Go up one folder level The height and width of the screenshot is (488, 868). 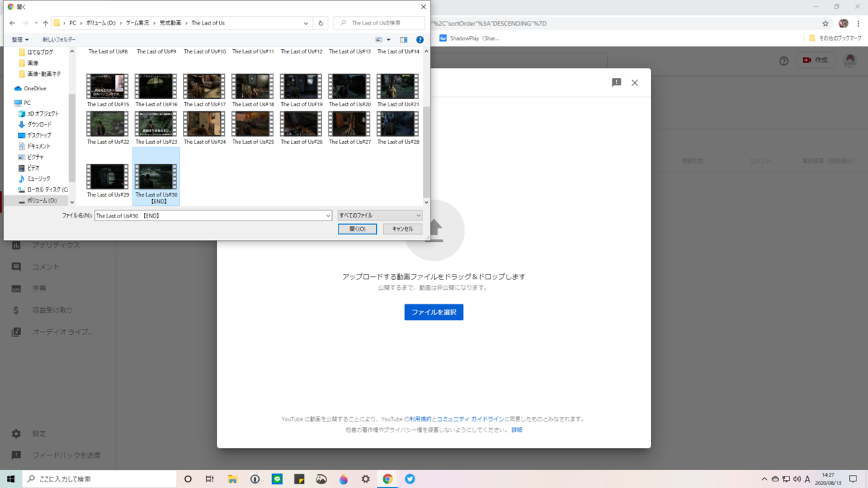pos(46,23)
